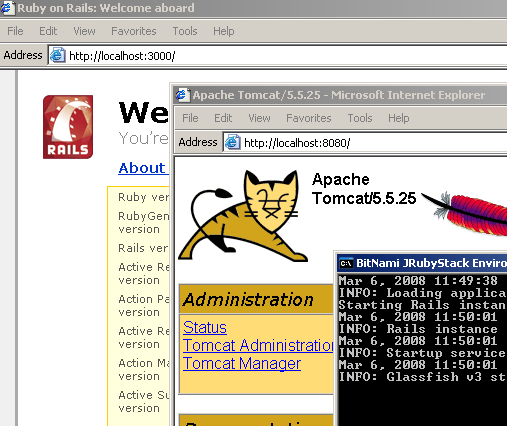Click the Tomcat window title bar icon
The width and height of the screenshot is (507, 426).
pos(182,95)
